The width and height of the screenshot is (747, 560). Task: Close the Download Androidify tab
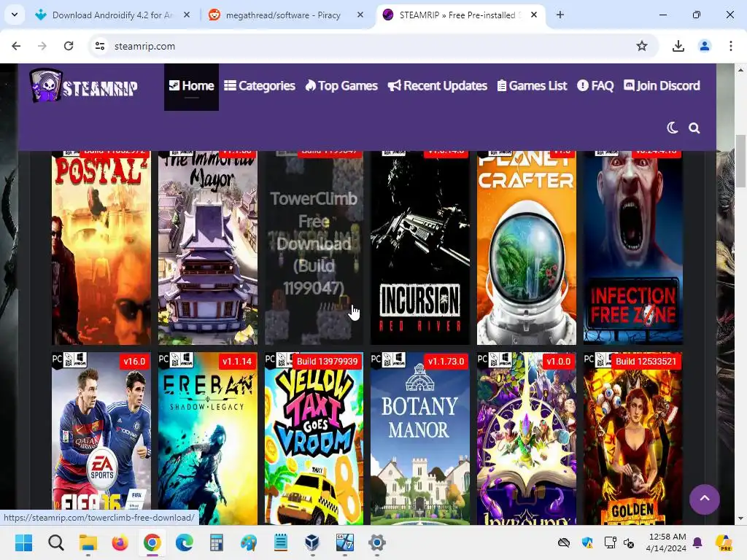(x=187, y=15)
